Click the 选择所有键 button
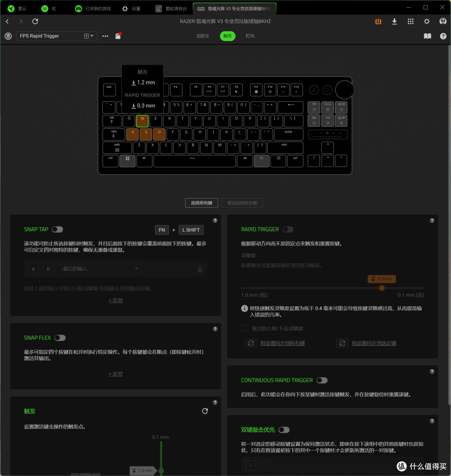This screenshot has height=476, width=451. click(x=202, y=203)
